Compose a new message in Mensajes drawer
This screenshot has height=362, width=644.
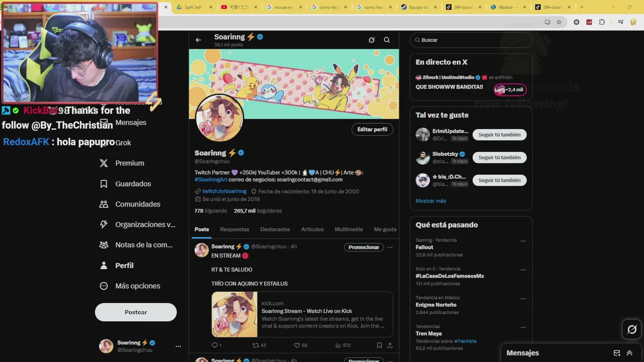point(617,353)
